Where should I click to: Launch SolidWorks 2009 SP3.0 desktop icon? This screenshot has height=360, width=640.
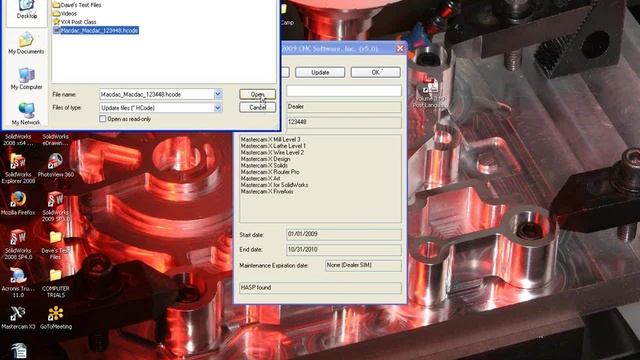[x=56, y=207]
